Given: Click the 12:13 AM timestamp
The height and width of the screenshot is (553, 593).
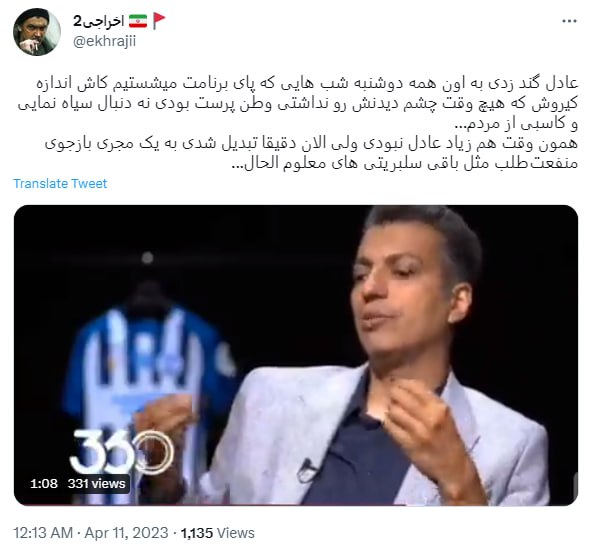Looking at the screenshot, I should click(x=43, y=533).
